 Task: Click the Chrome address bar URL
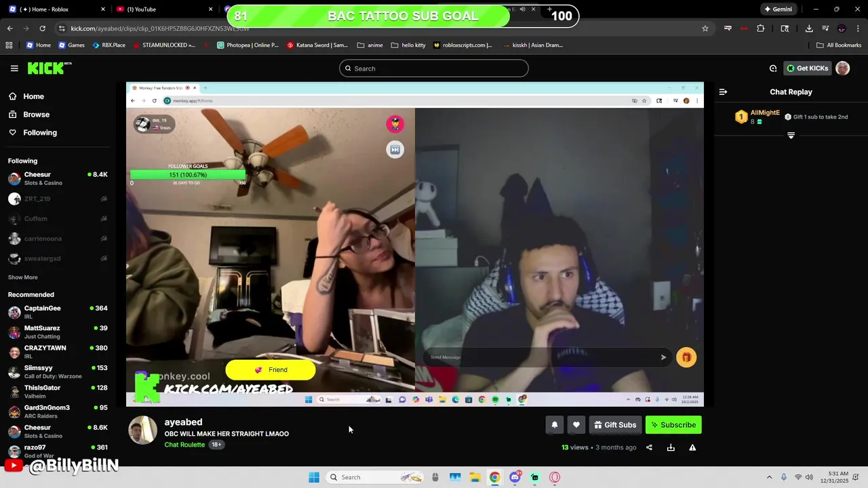(x=160, y=28)
